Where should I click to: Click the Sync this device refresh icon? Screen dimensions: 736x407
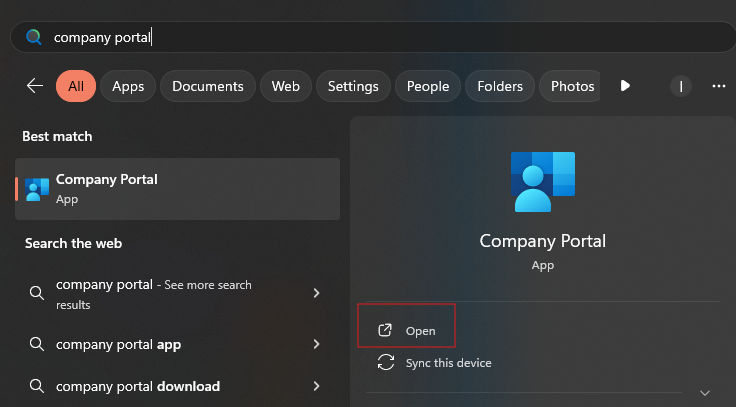click(386, 362)
